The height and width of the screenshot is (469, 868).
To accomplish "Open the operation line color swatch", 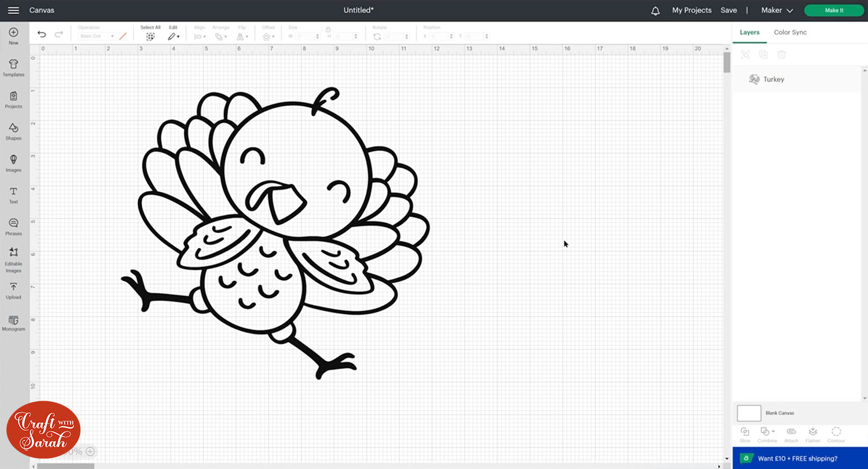I will coord(123,36).
